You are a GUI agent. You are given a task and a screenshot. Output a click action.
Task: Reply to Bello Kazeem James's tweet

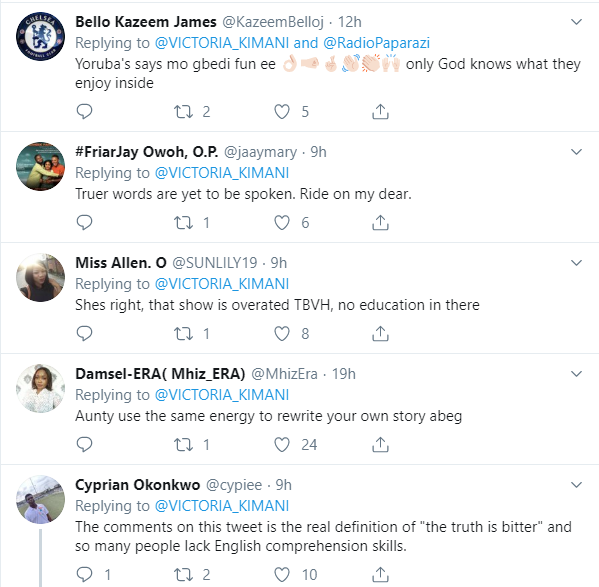click(x=84, y=112)
